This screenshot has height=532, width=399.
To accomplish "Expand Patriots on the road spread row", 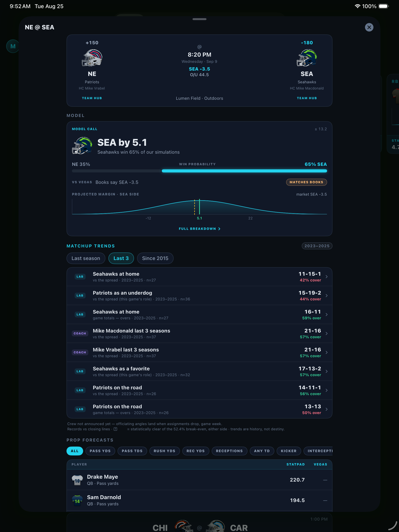I will click(199, 390).
